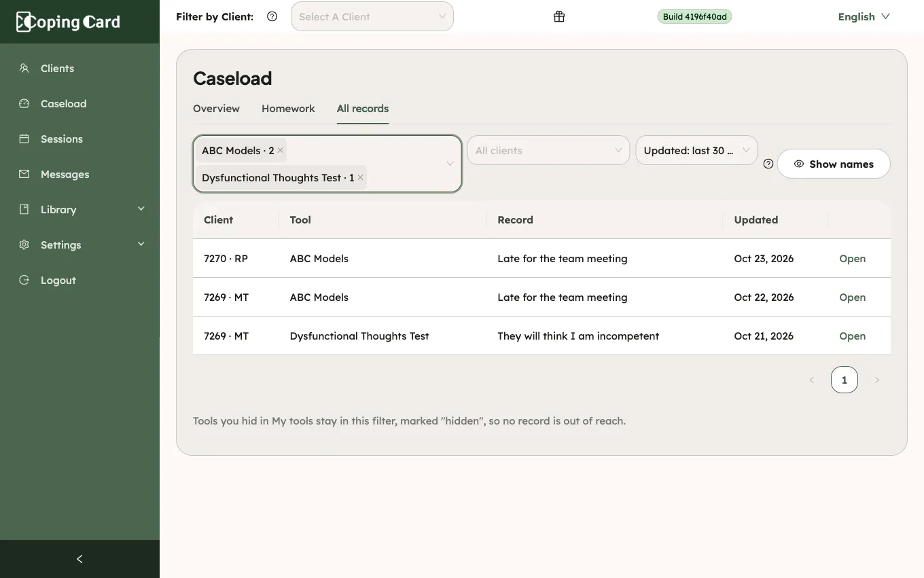Open the 7270 · RP record

pos(852,259)
